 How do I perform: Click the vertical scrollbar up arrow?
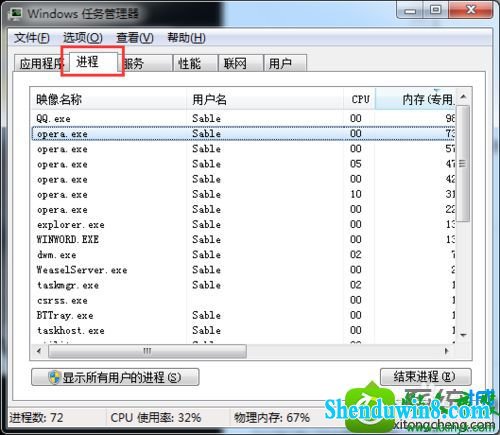click(463, 97)
